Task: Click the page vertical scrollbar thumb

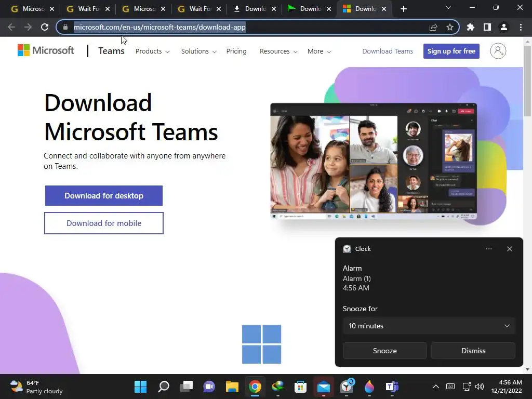Action: pos(527,81)
